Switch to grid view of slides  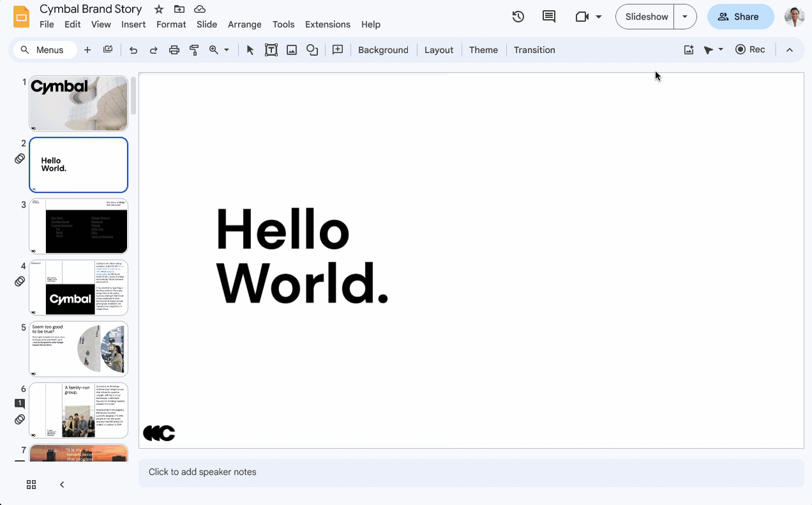tap(31, 485)
